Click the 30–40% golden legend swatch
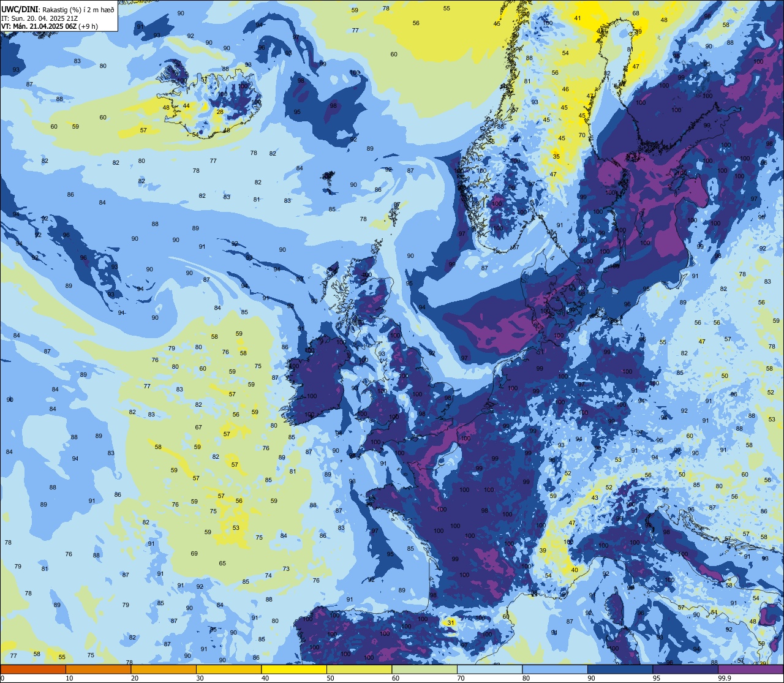The height and width of the screenshot is (683, 784). 228,670
